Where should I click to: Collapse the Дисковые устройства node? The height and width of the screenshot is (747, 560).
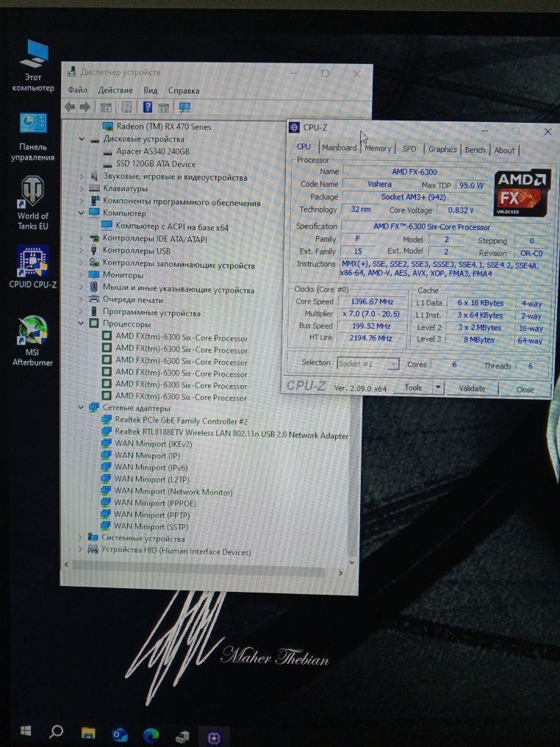click(x=82, y=139)
